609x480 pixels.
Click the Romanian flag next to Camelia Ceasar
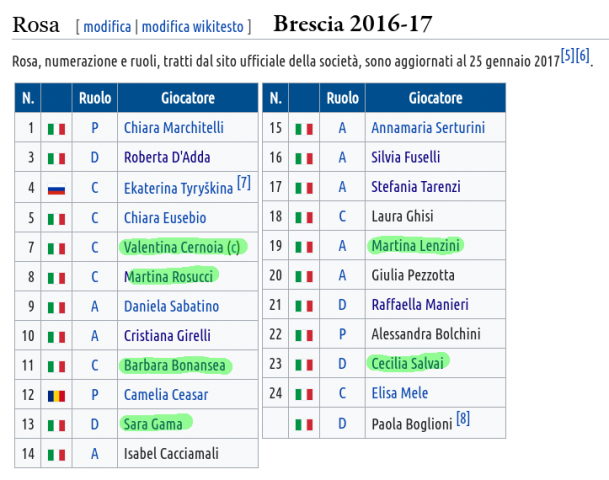[56, 396]
